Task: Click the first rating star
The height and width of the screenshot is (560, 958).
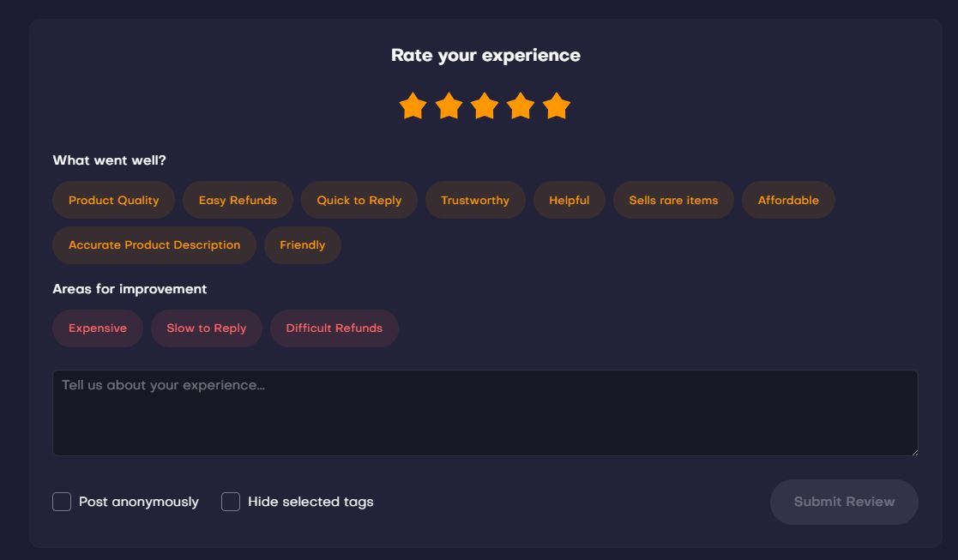Action: click(413, 106)
